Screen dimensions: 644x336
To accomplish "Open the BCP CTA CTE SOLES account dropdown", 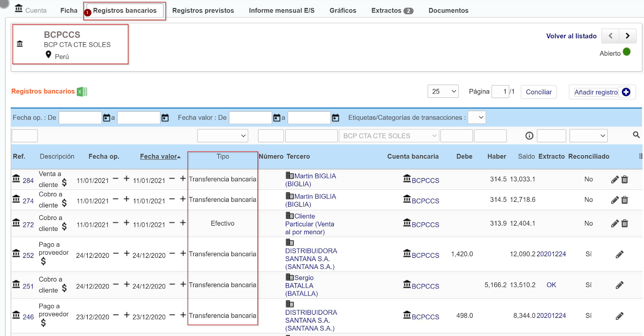I will [389, 136].
